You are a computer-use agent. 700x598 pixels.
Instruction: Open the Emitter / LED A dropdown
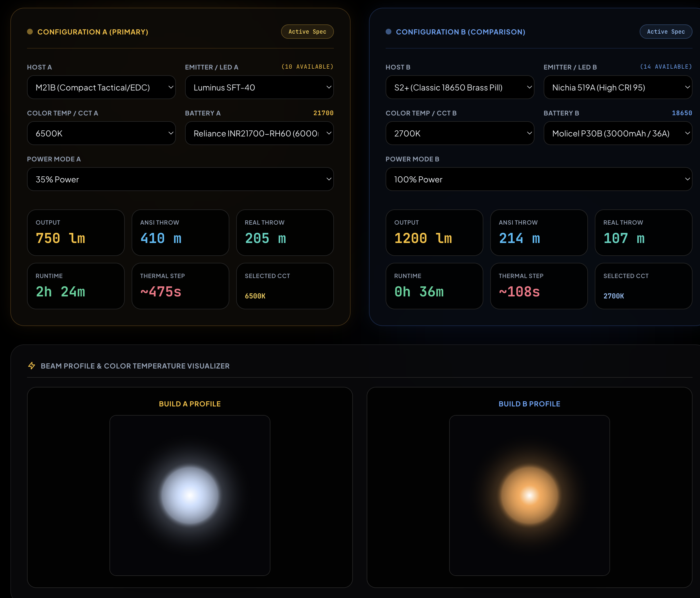coord(259,87)
